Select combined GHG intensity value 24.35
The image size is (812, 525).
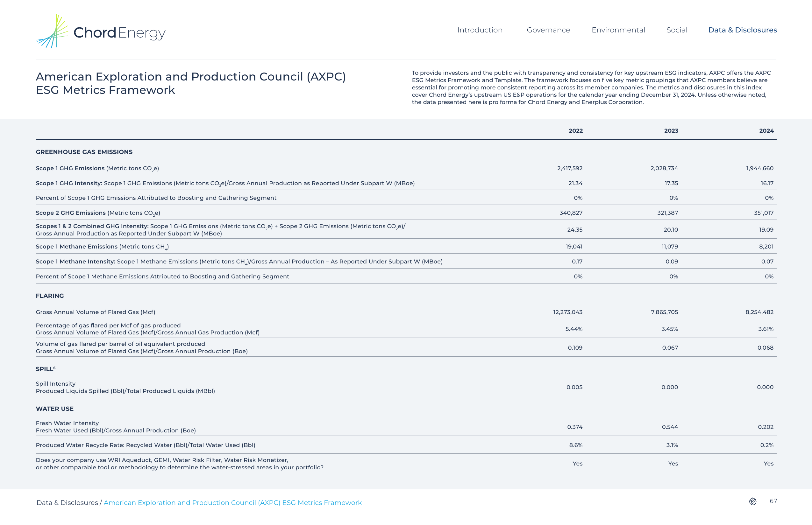[x=575, y=230]
